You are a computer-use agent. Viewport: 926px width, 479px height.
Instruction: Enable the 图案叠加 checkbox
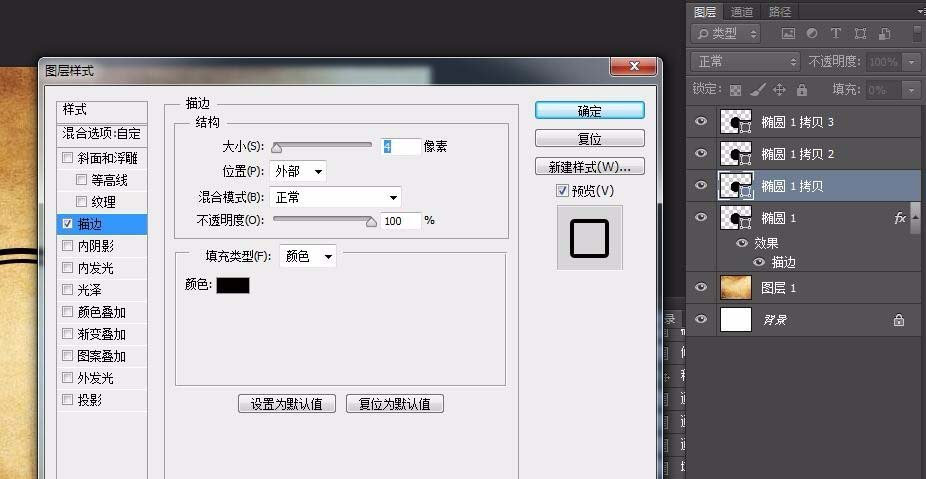[x=67, y=356]
